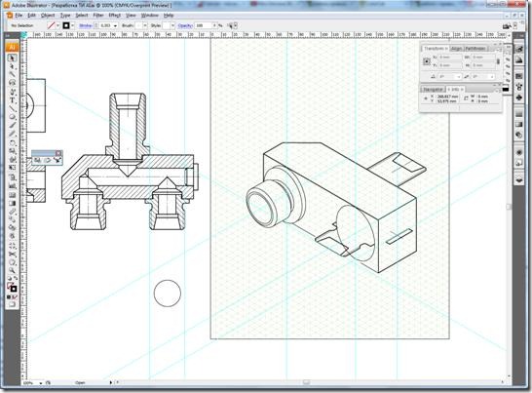Open the shear angle dropdown in Transform panel
This screenshot has width=532, height=393.
pos(492,77)
